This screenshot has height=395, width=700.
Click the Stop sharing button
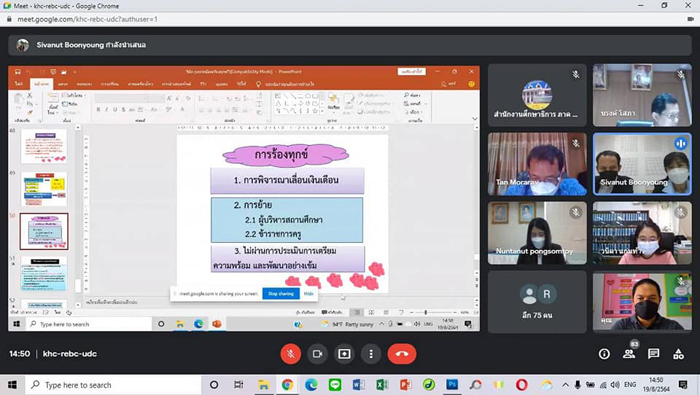pyautogui.click(x=281, y=294)
